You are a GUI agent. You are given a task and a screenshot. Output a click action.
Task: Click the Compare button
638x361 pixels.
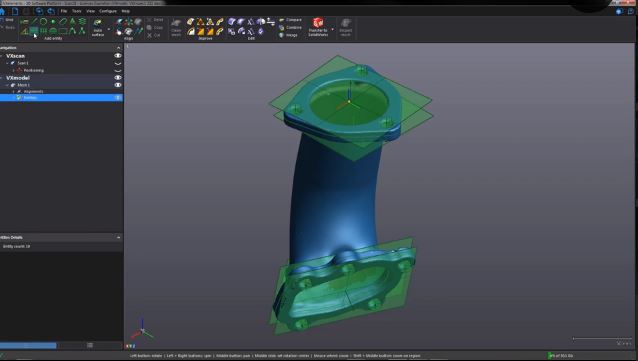(291, 20)
